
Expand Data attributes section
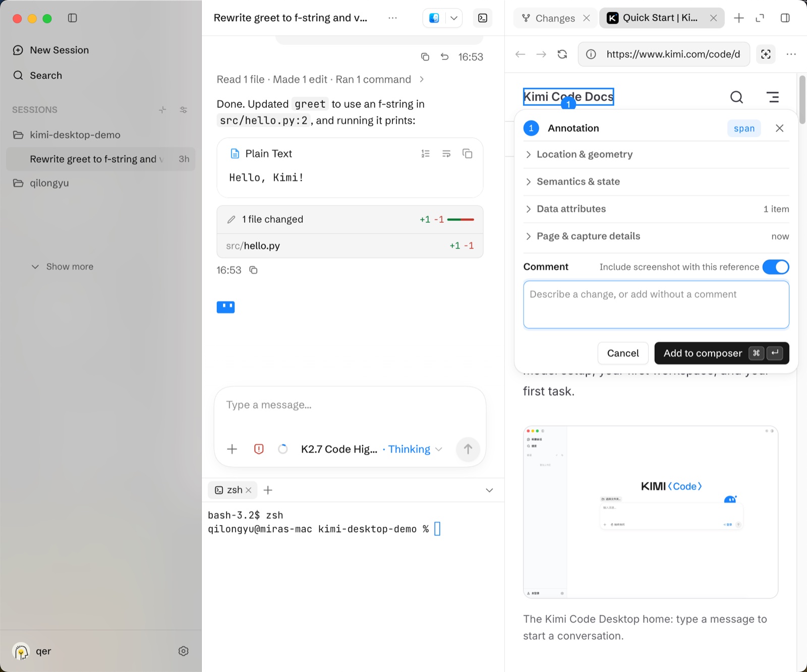[x=656, y=209]
